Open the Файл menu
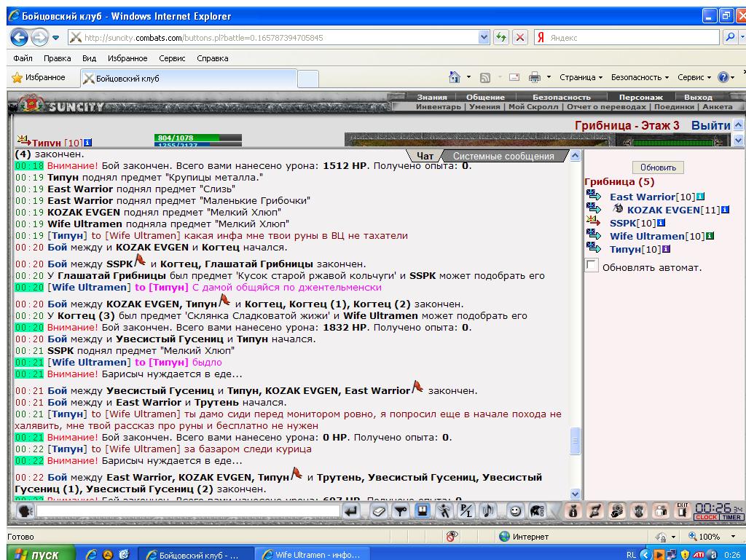Image resolution: width=746 pixels, height=560 pixels. (x=23, y=58)
